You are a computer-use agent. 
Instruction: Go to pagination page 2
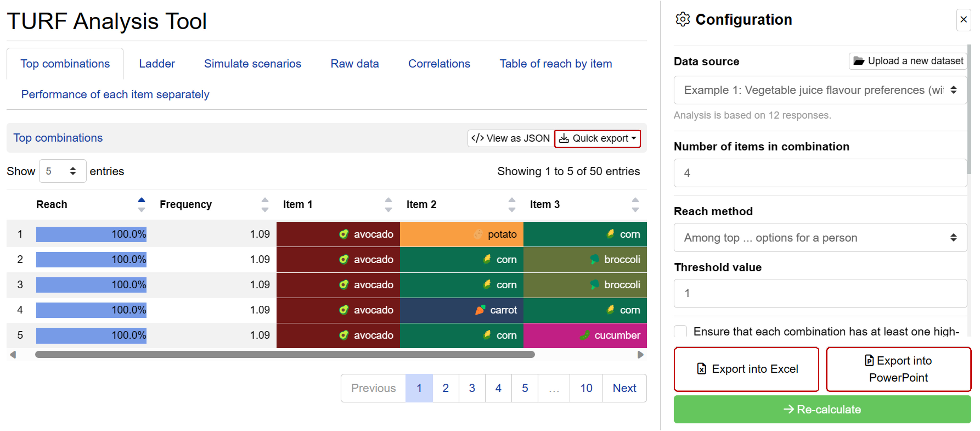[x=446, y=388]
